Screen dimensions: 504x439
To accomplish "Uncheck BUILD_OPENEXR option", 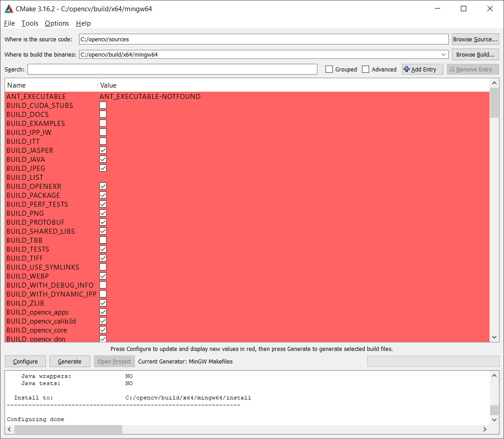I will click(x=103, y=186).
